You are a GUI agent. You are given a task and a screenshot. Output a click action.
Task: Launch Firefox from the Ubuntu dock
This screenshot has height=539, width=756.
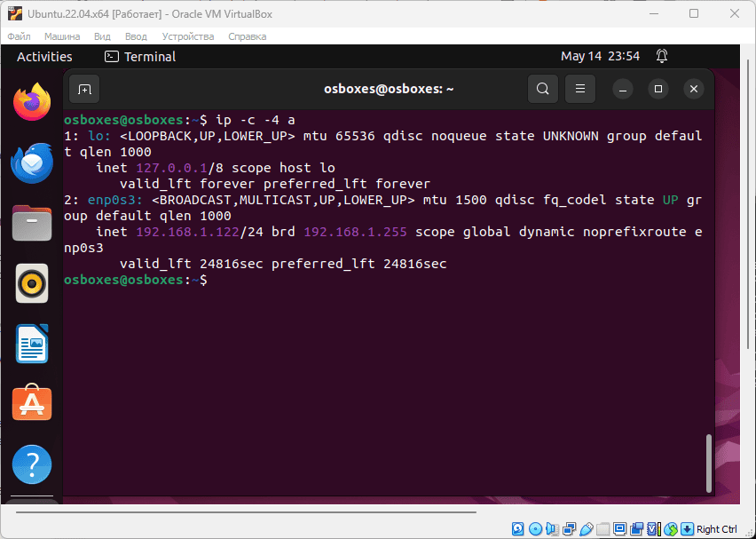32,102
